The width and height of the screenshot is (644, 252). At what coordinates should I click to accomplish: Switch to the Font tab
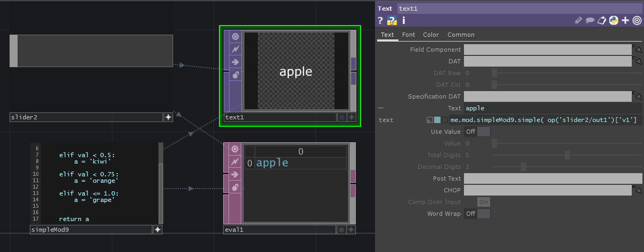(x=409, y=35)
